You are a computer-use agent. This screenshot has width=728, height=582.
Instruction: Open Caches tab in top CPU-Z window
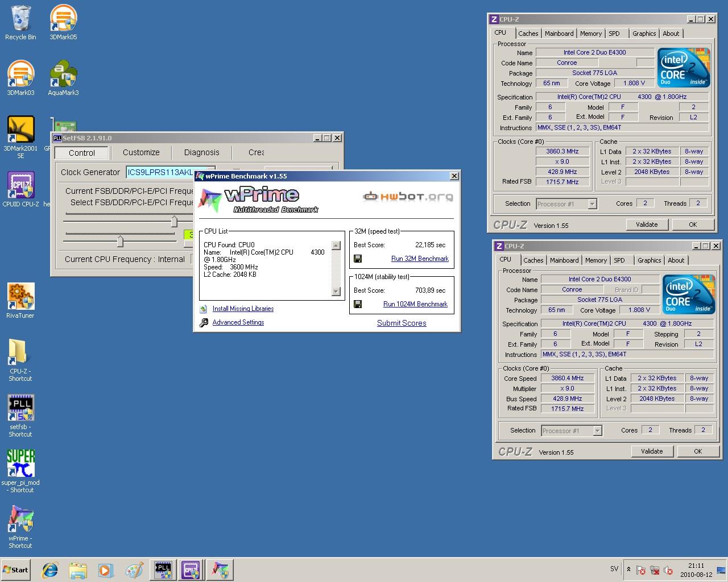click(528, 34)
